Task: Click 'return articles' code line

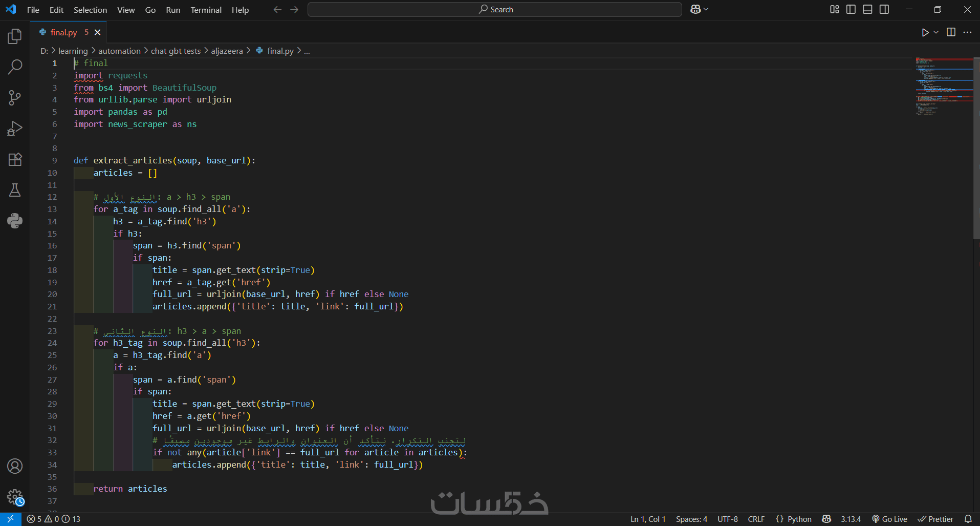Action: pyautogui.click(x=130, y=489)
